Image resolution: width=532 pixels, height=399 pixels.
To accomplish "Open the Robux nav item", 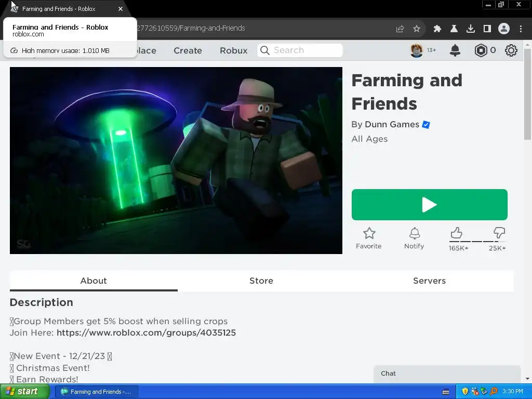I will click(x=233, y=50).
